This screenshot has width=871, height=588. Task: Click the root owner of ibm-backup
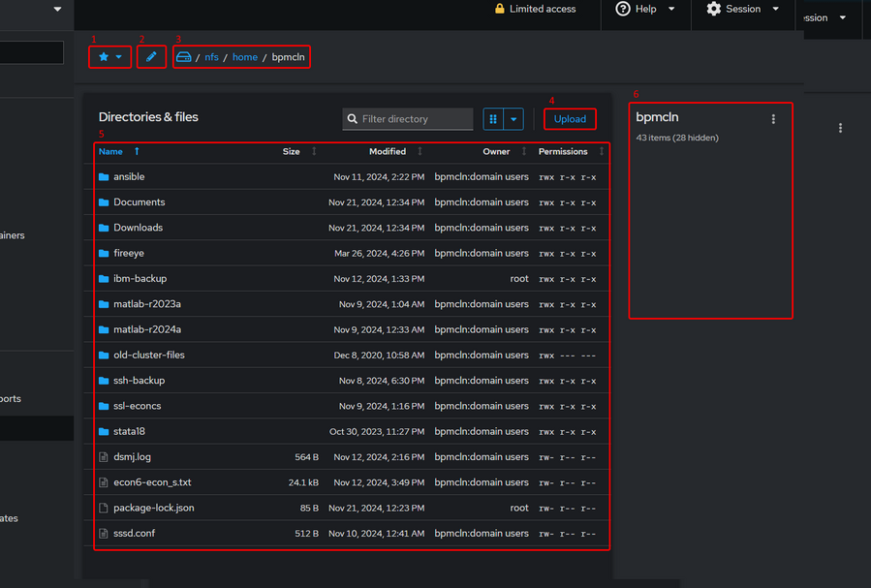[519, 279]
